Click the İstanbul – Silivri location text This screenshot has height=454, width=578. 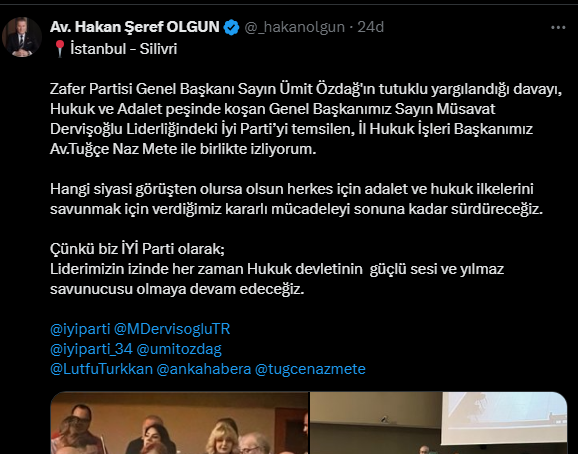123,49
